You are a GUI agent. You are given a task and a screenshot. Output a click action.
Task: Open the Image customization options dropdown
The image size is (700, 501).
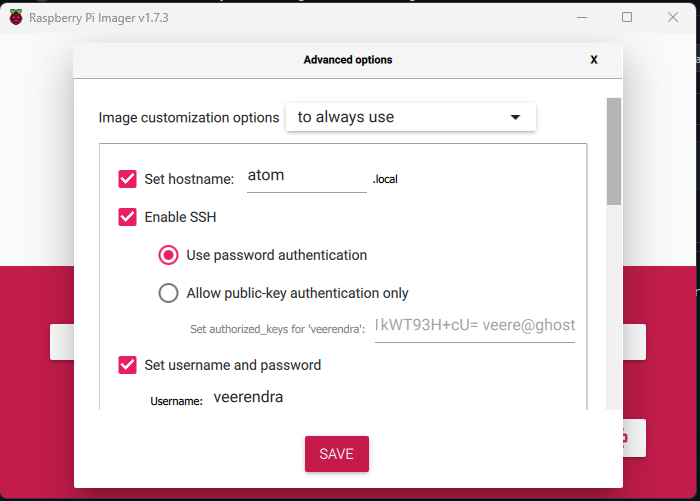(x=410, y=117)
